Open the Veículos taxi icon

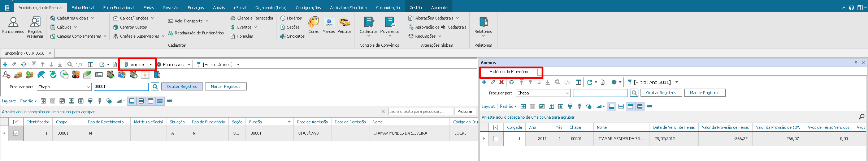click(344, 25)
